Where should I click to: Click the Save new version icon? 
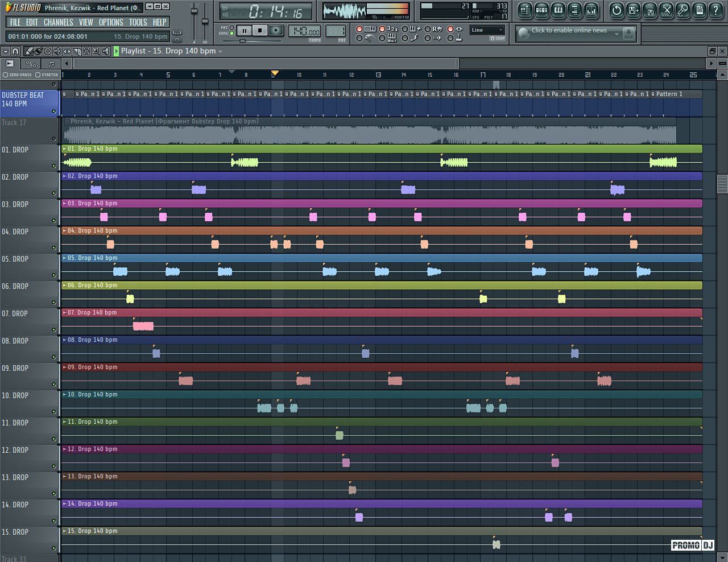633,10
